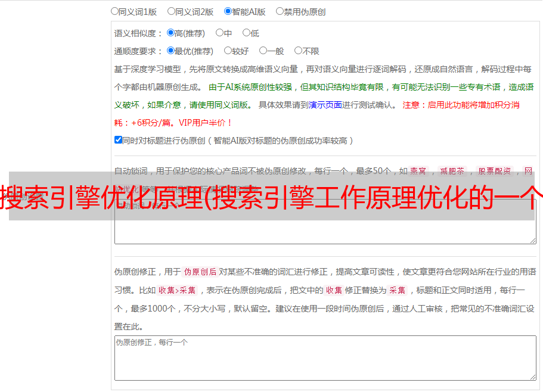Set 语义相似度 to 高(推荐)

tap(170, 33)
